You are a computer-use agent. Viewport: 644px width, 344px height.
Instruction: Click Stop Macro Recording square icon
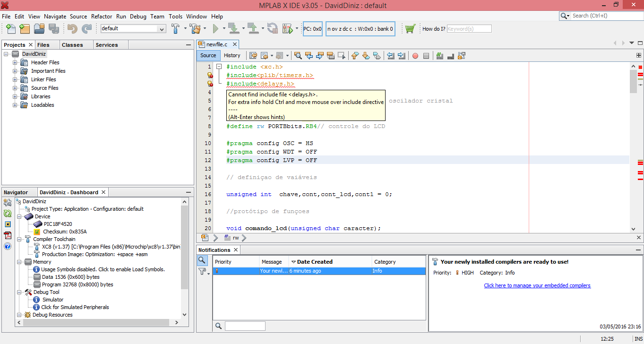pos(426,56)
